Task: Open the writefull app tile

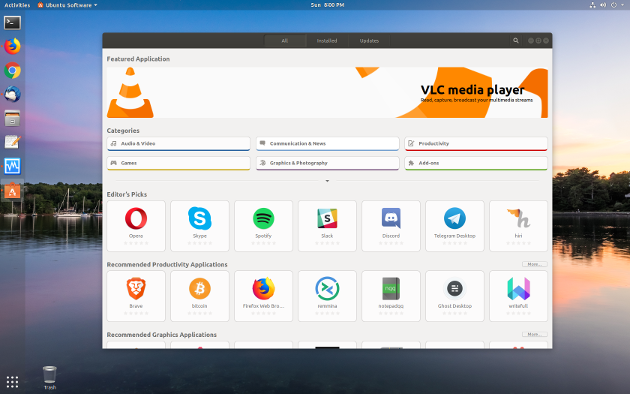Action: (518, 296)
